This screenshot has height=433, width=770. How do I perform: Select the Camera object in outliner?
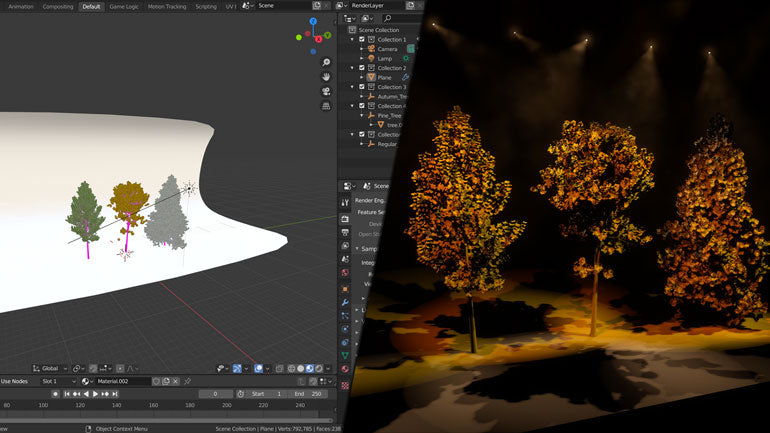tap(387, 49)
